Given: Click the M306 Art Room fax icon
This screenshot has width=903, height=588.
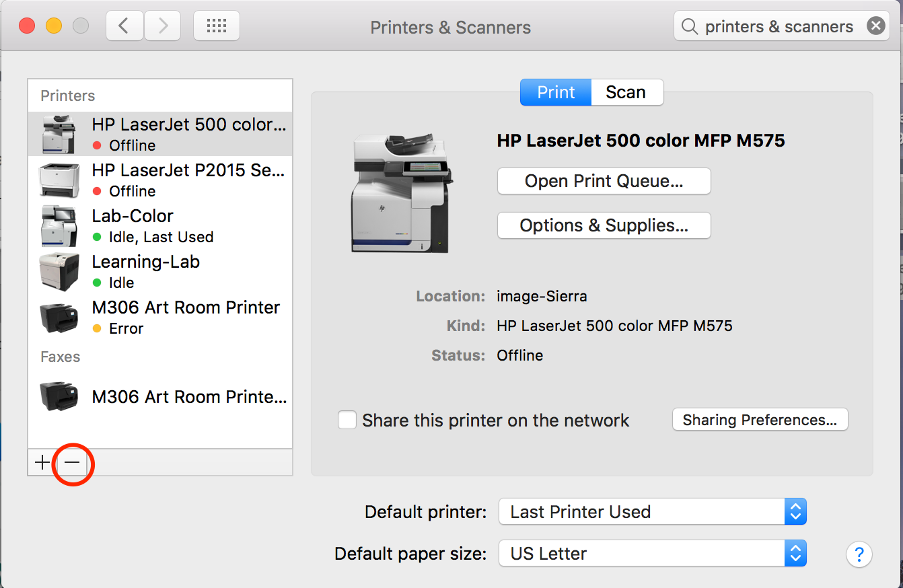Looking at the screenshot, I should click(59, 397).
